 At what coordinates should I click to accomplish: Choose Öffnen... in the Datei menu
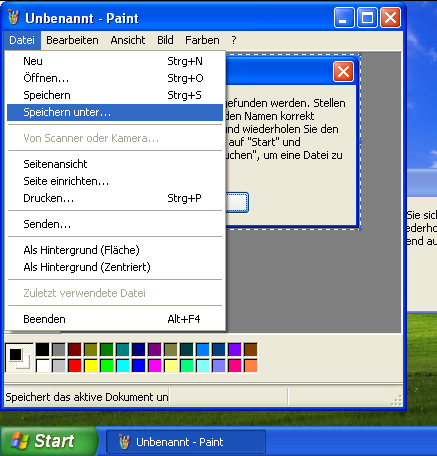(115, 78)
